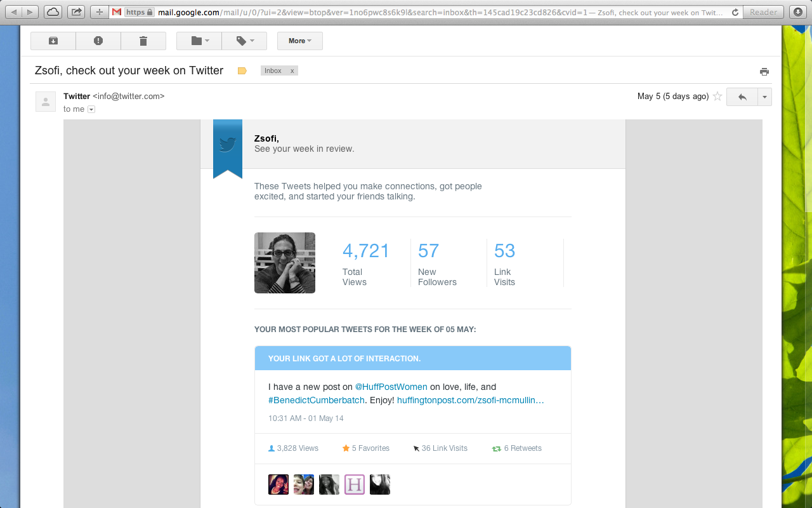
Task: Click the iCloud tabs icon in Safari
Action: [x=53, y=12]
